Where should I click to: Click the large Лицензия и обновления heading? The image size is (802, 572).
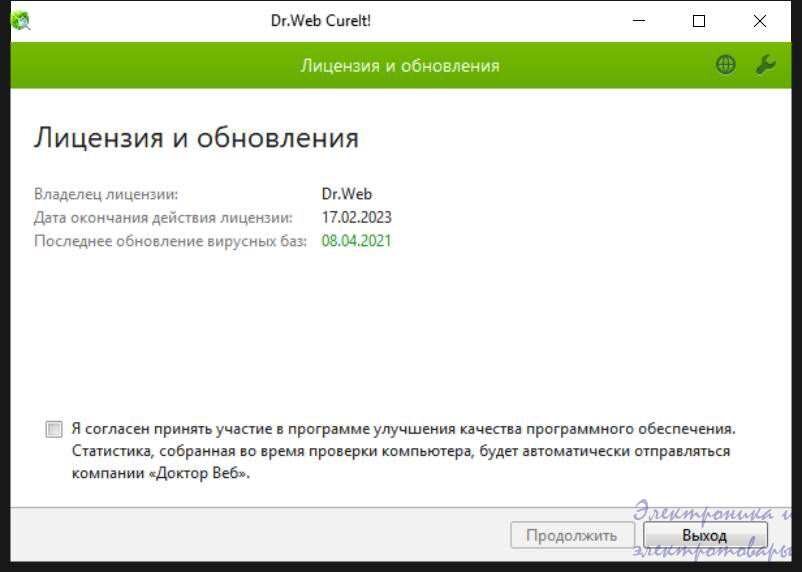point(196,138)
